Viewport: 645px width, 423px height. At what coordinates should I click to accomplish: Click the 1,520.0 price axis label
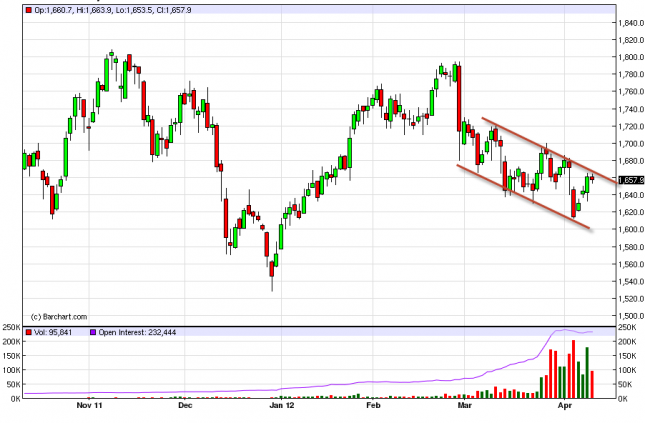click(631, 299)
